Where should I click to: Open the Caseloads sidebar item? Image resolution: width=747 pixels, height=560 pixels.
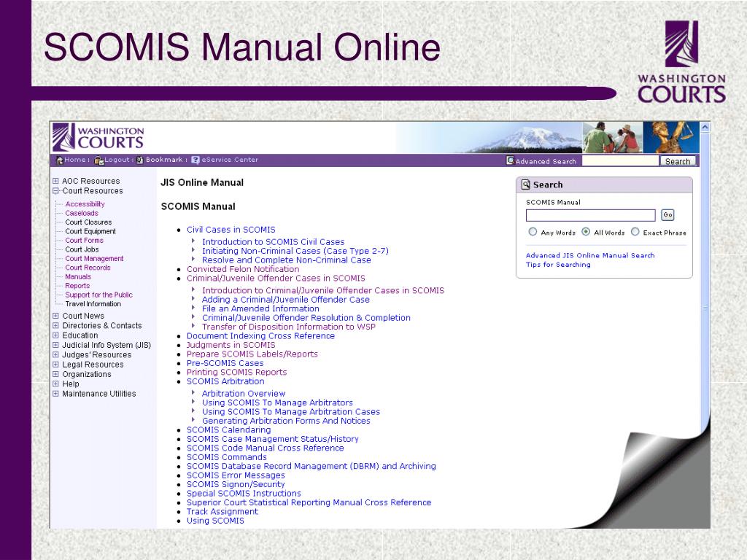[x=82, y=213]
